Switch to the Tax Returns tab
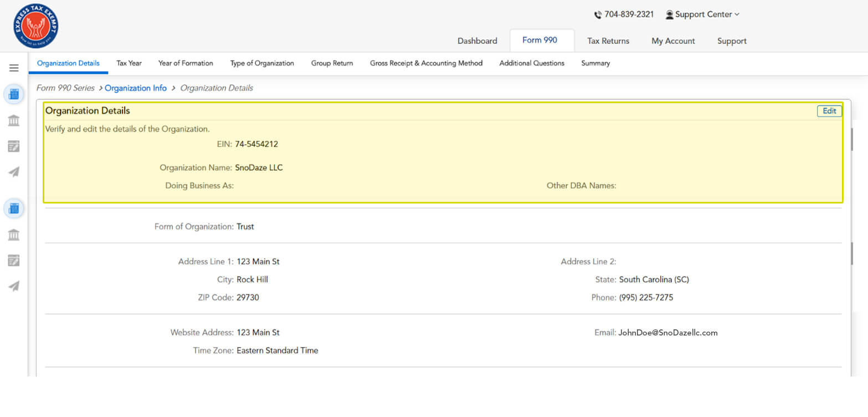 [608, 41]
